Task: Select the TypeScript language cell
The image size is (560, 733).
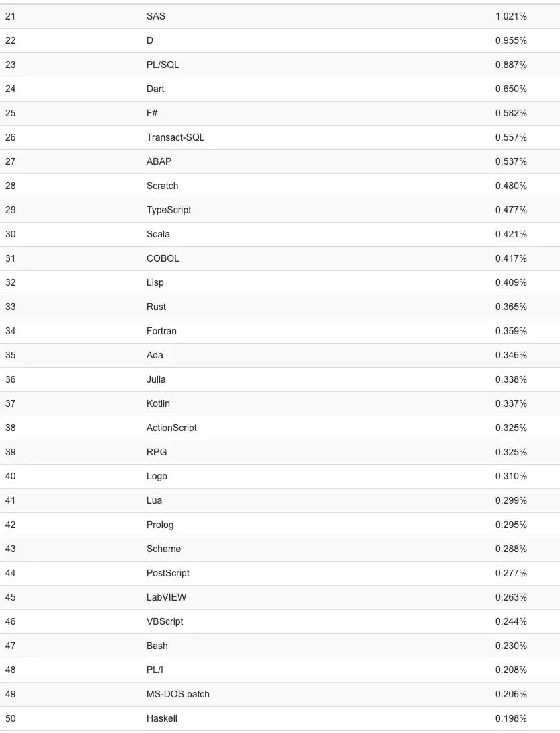Action: [x=169, y=210]
